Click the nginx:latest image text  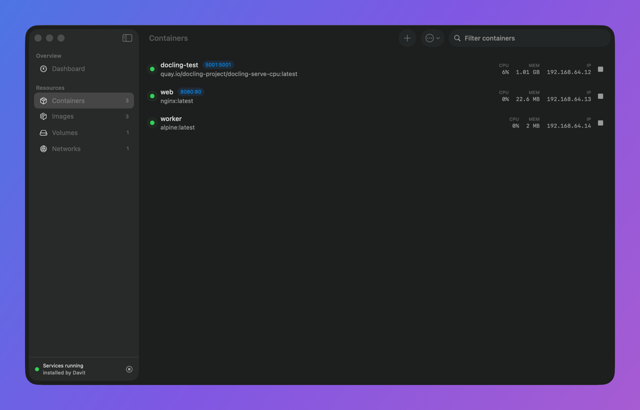177,101
